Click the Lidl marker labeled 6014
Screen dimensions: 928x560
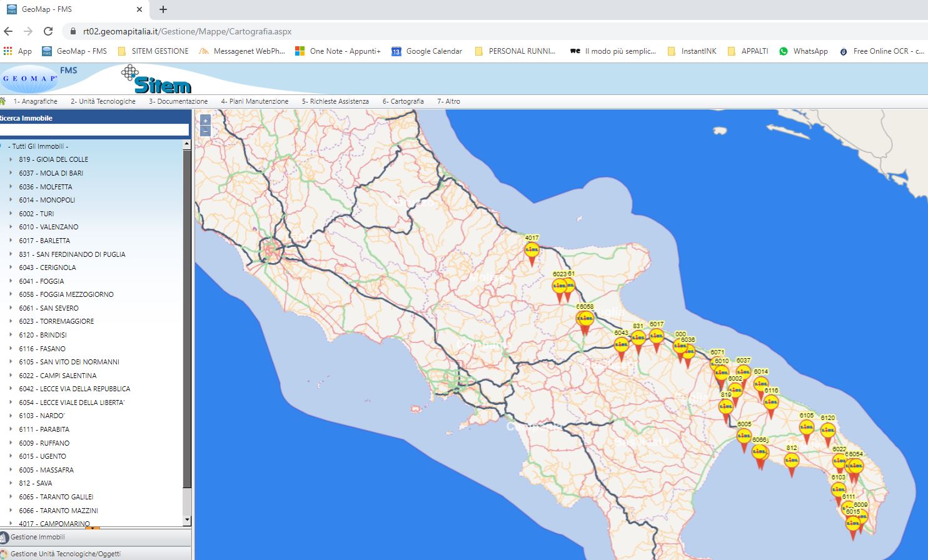click(760, 386)
